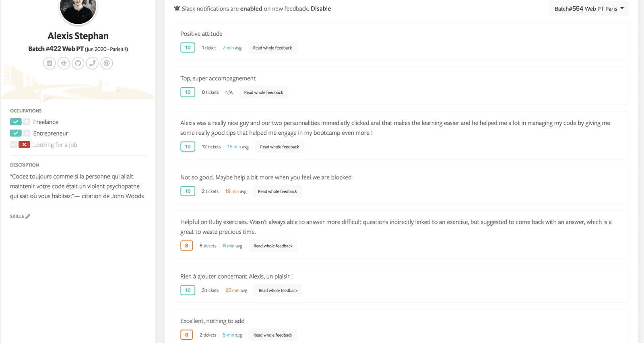Click the pencil icon beside Skills

coord(28,216)
